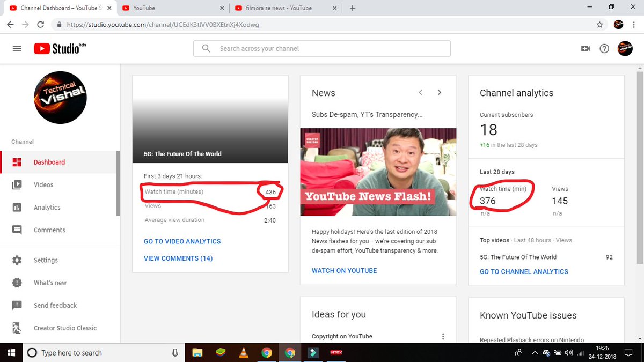Image resolution: width=644 pixels, height=362 pixels.
Task: Click VIEW COMMENTS (14) link
Action: click(x=178, y=258)
